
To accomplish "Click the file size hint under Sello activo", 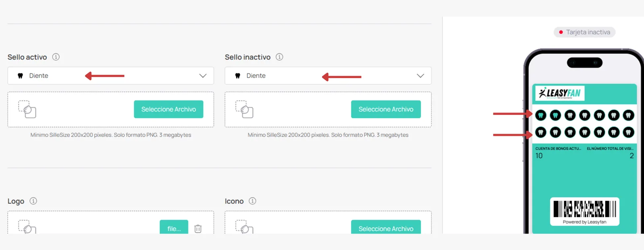I will coord(111,135).
